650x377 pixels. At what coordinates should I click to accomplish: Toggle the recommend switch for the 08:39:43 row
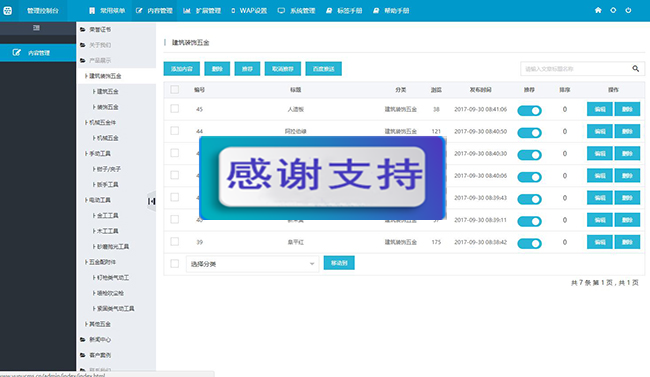(x=529, y=199)
